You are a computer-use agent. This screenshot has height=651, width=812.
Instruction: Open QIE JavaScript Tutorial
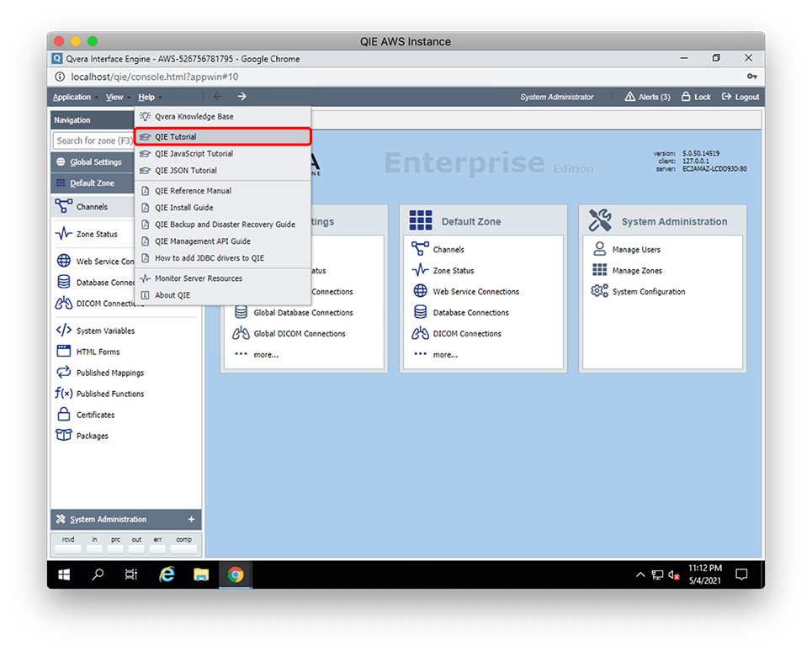coord(223,154)
